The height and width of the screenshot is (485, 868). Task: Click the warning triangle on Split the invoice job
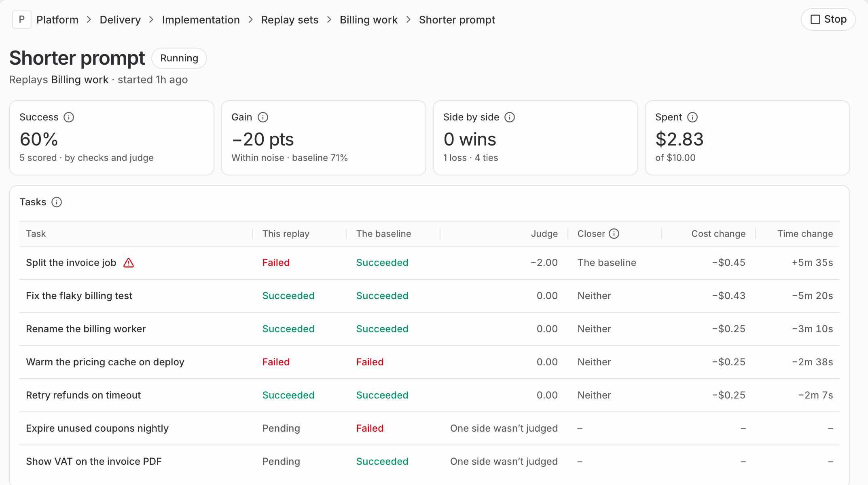click(x=129, y=263)
